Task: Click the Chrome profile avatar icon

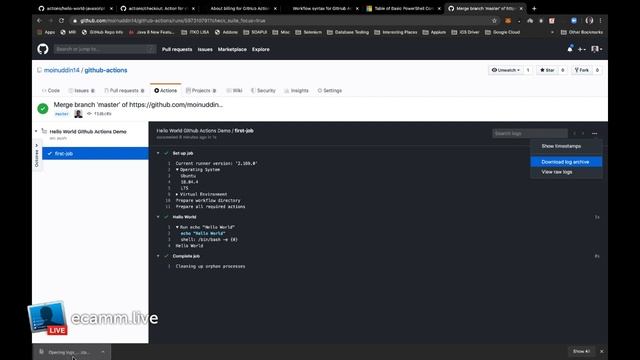Action: click(x=589, y=20)
